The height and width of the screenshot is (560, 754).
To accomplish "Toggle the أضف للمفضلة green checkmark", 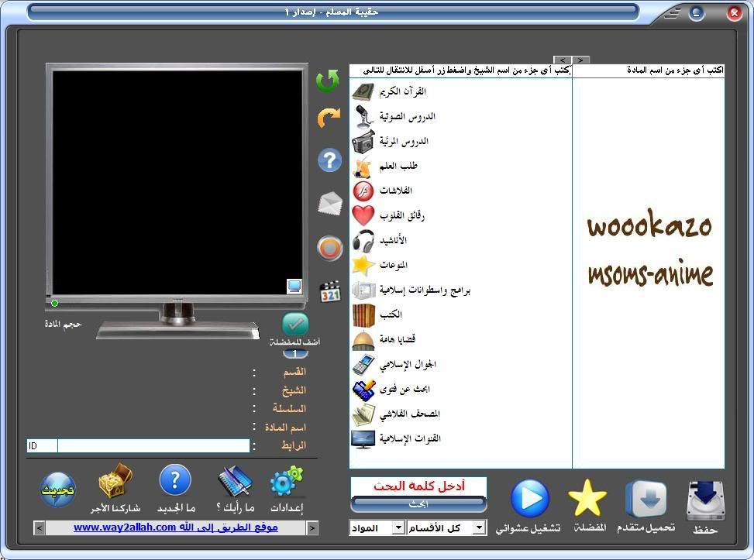I will click(x=295, y=324).
